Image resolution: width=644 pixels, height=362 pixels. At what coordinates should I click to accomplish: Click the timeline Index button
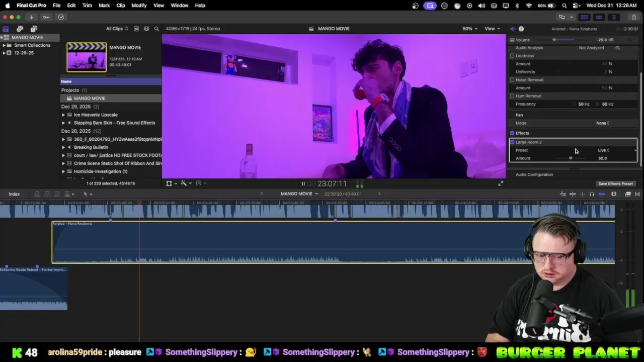(14, 194)
